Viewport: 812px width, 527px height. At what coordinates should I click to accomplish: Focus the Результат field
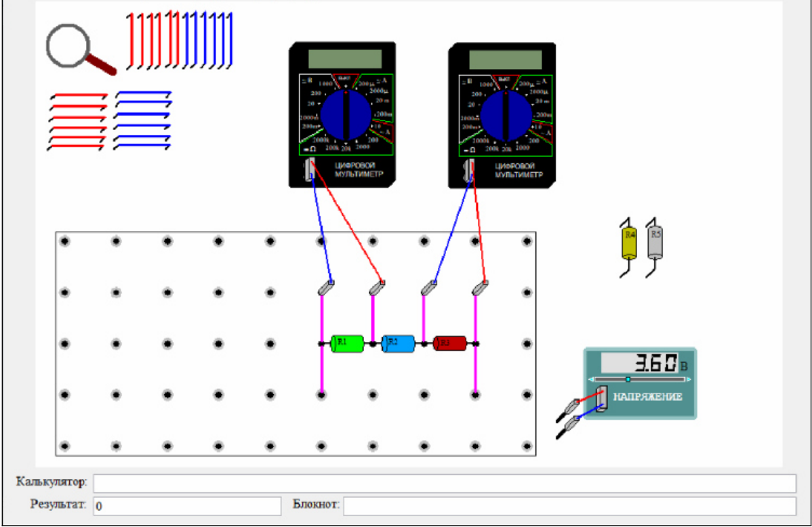tap(187, 506)
